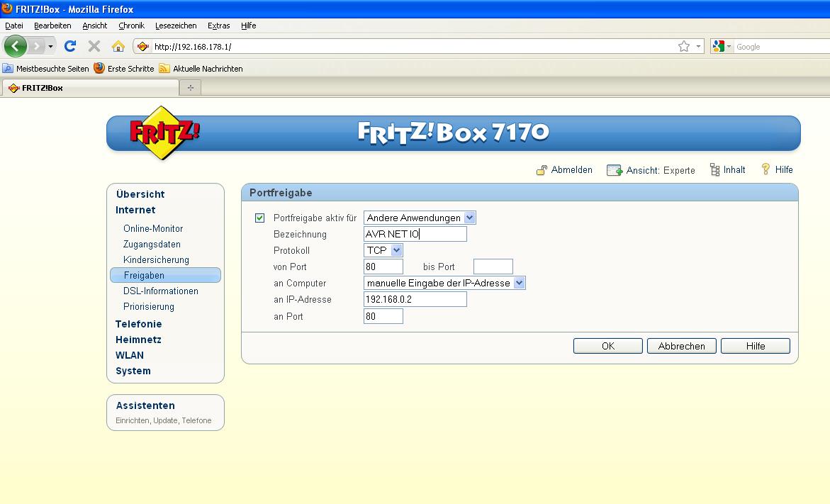
Task: Open the address bar history dropdown
Action: [698, 47]
